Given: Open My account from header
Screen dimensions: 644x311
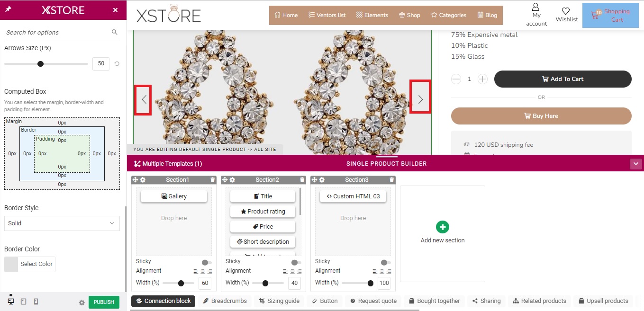Looking at the screenshot, I should click(536, 15).
